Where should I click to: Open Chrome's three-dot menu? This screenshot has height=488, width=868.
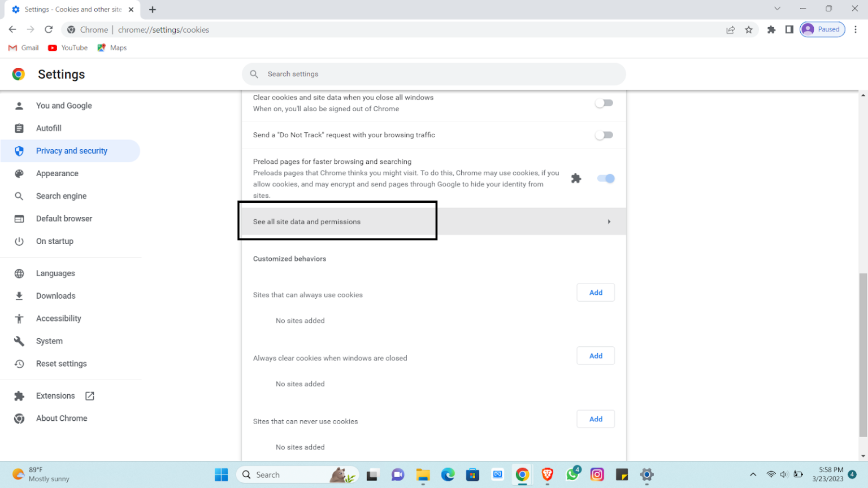tap(856, 29)
